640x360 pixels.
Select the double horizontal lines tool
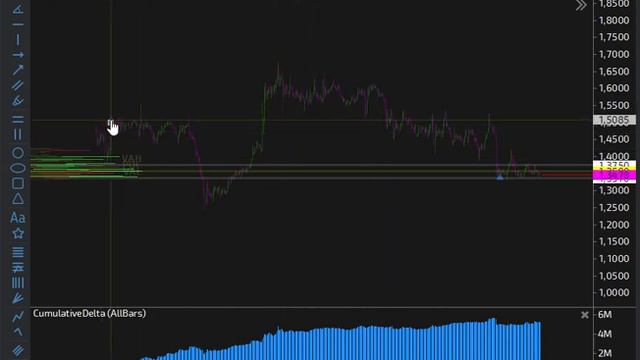18,120
